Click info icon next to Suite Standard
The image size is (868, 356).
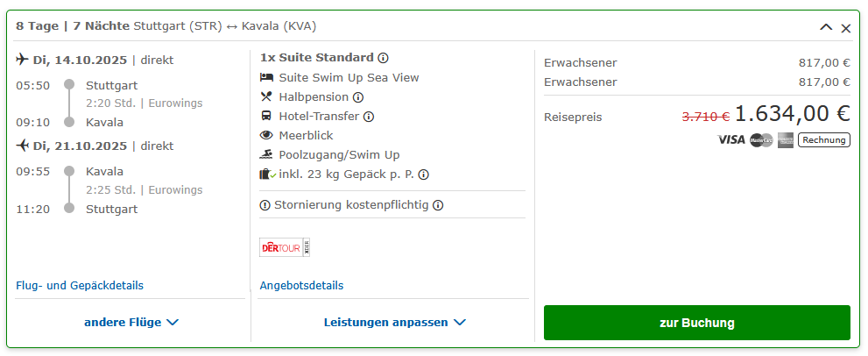(x=383, y=58)
